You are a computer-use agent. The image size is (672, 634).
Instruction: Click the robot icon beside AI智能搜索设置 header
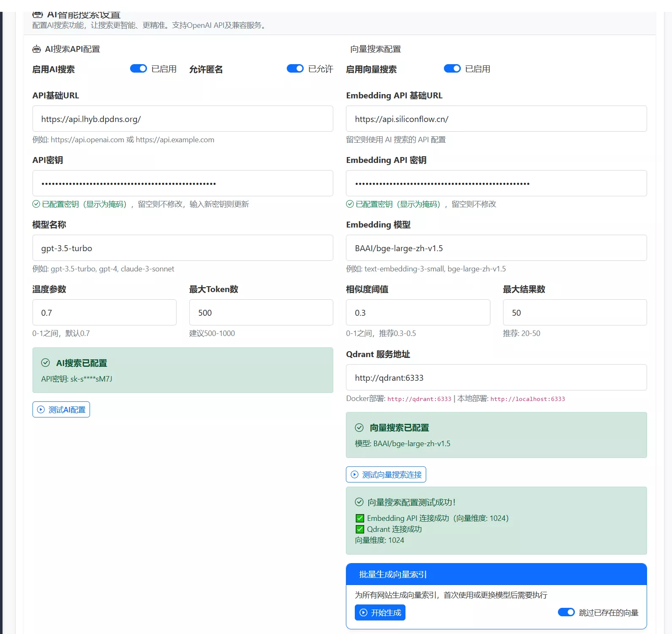38,15
